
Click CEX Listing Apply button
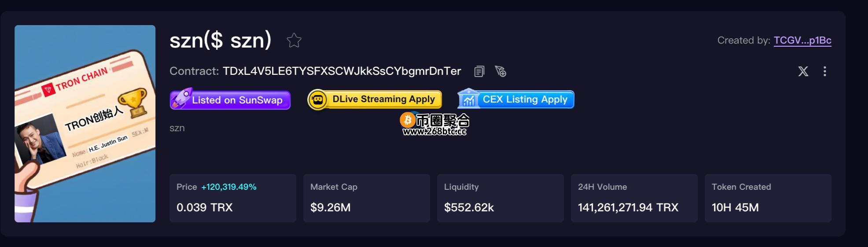pyautogui.click(x=516, y=99)
